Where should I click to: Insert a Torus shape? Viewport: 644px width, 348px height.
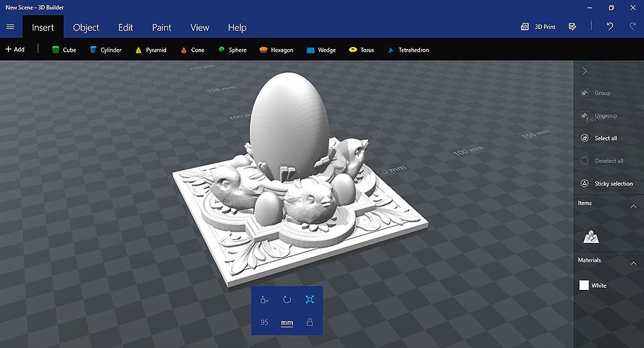click(x=361, y=50)
